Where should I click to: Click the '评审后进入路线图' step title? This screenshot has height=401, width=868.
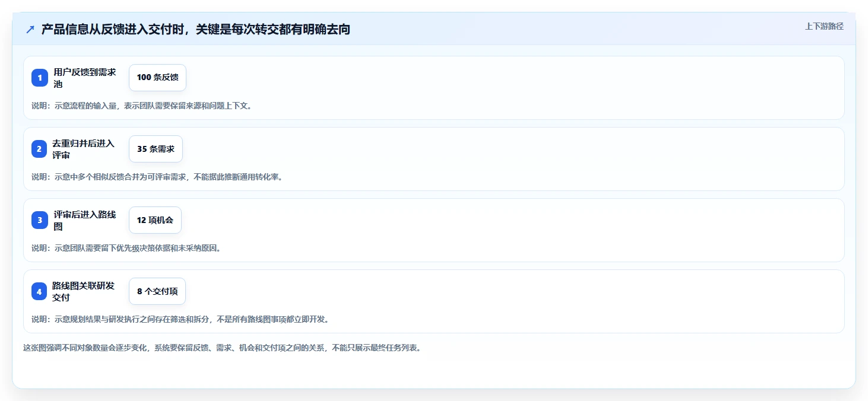85,220
